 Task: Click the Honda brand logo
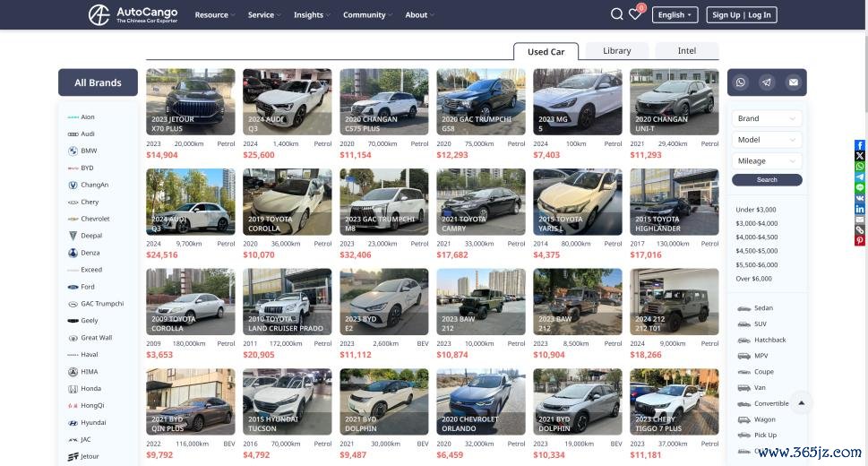[x=73, y=388]
